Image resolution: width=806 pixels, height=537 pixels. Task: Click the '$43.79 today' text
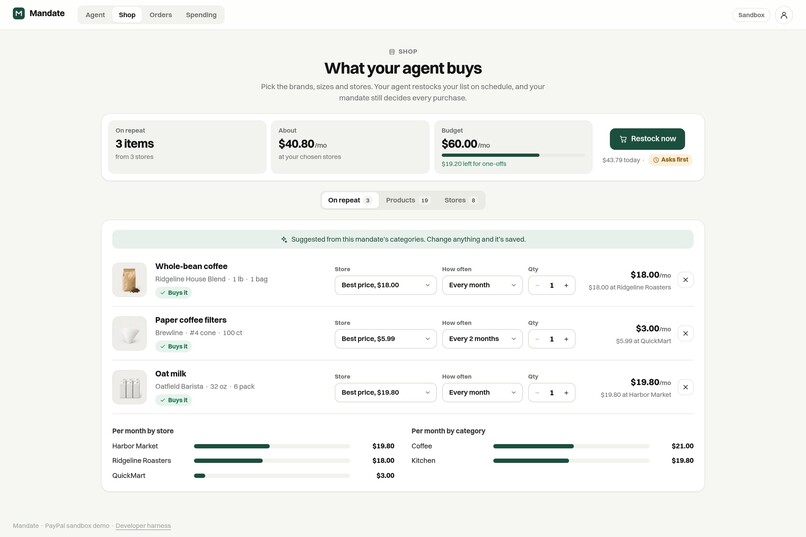click(621, 160)
